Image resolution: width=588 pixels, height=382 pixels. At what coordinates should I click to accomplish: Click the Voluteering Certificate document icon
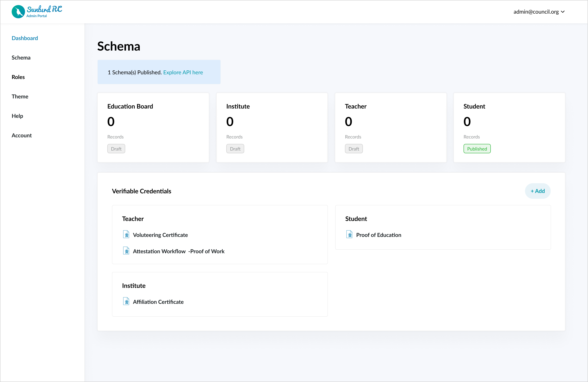(x=126, y=234)
